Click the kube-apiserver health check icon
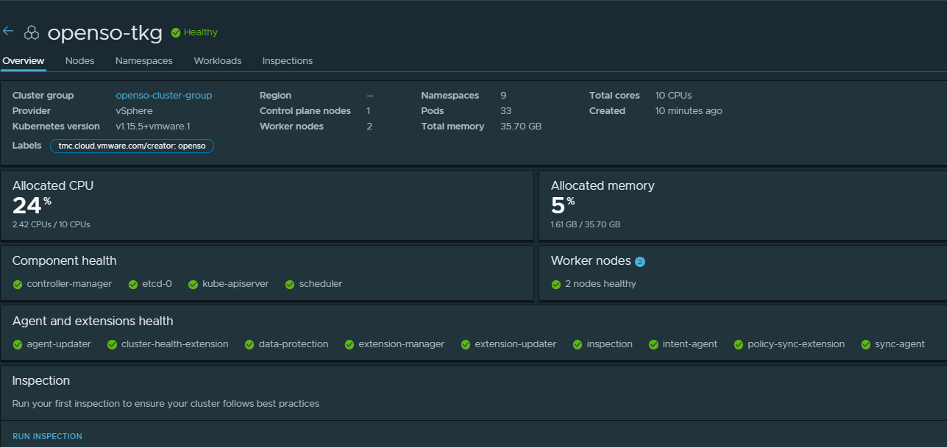Viewport: 947px width, 447px height. click(x=193, y=284)
